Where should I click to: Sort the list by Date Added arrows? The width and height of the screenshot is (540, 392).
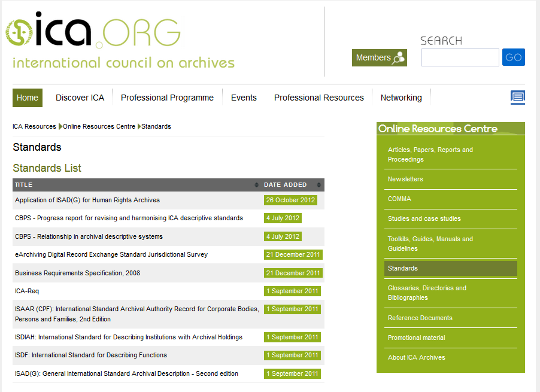318,185
